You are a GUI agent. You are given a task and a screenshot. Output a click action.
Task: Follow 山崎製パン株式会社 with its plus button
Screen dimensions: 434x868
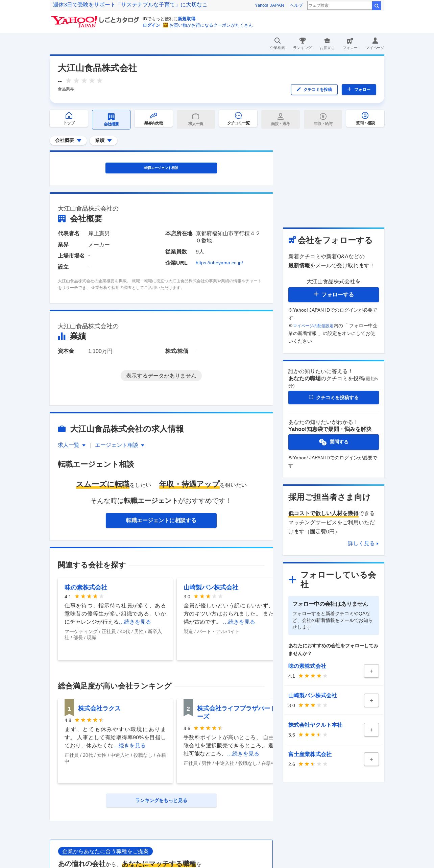click(x=371, y=700)
